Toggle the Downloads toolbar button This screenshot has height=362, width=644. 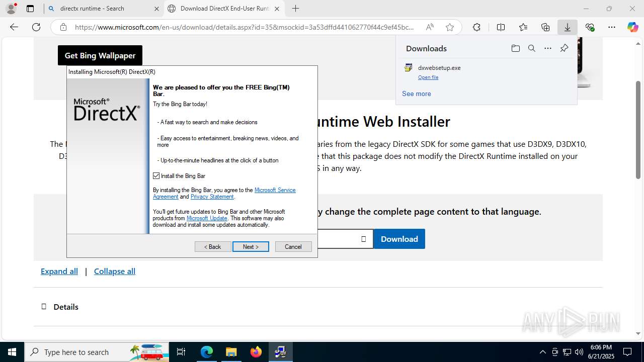pos(568,27)
